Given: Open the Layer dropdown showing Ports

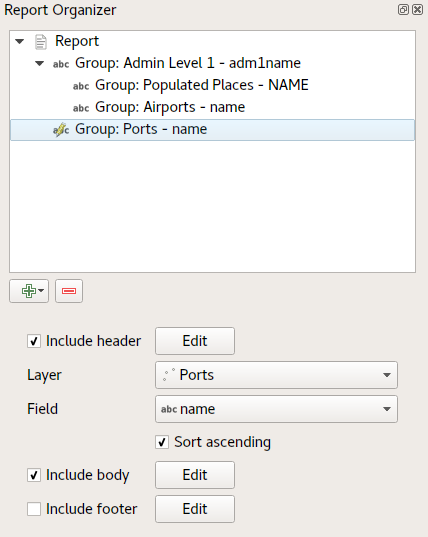Looking at the screenshot, I should pos(276,375).
